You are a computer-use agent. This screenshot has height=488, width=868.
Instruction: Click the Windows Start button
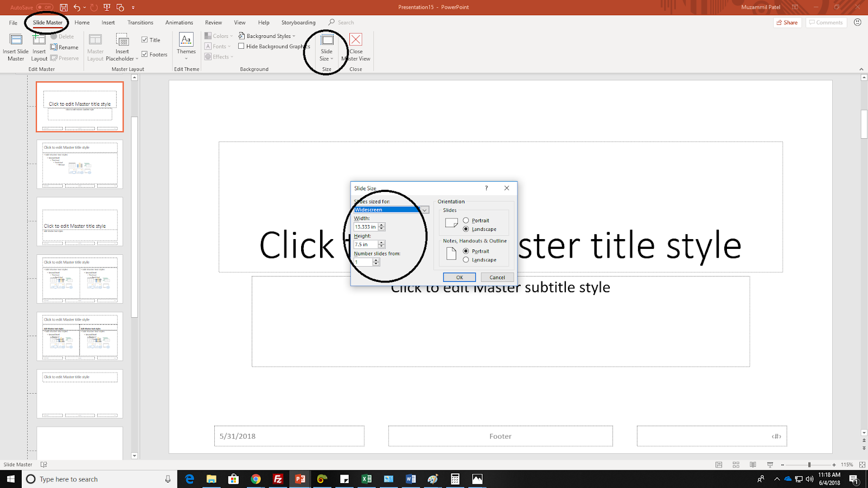click(10, 479)
